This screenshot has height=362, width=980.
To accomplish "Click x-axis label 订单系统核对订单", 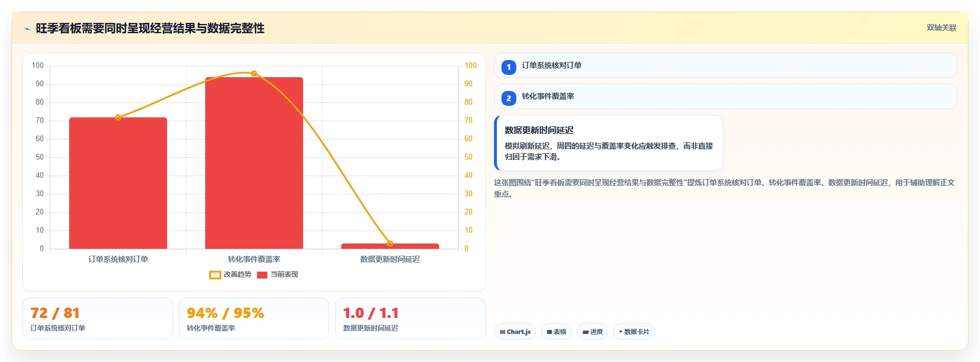I will click(x=118, y=259).
